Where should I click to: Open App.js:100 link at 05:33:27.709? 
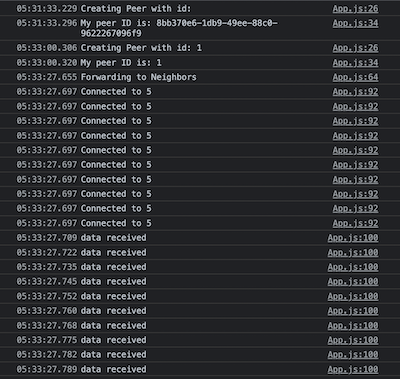353,238
